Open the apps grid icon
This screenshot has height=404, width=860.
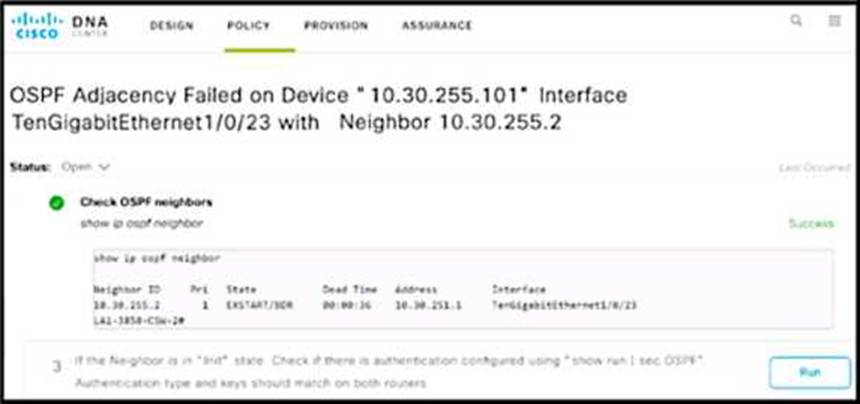[834, 21]
